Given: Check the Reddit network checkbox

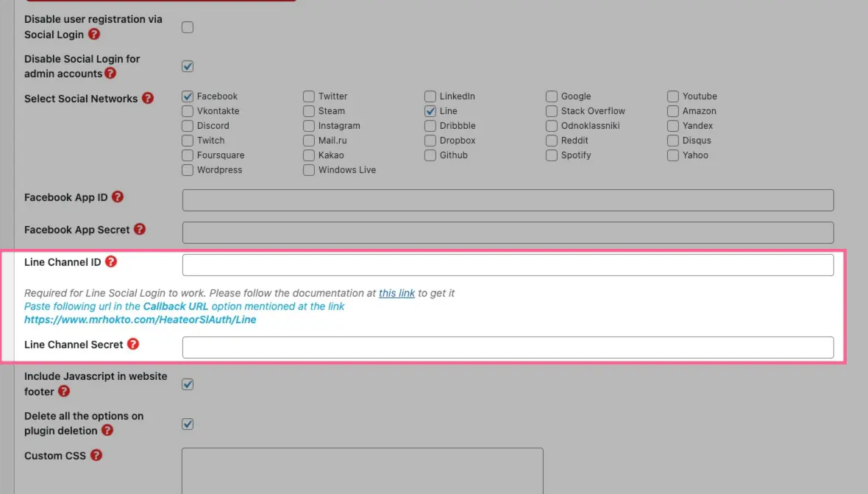Looking at the screenshot, I should pyautogui.click(x=552, y=141).
